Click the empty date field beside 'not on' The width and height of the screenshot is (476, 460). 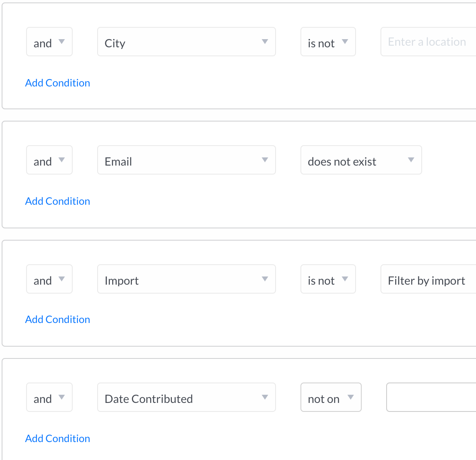(431, 397)
